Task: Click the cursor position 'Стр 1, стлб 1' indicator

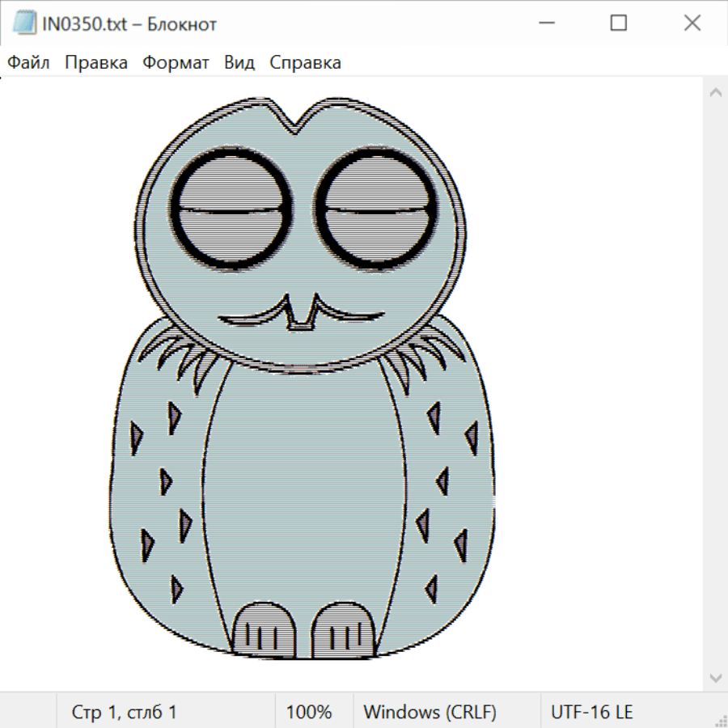Action: [x=125, y=712]
